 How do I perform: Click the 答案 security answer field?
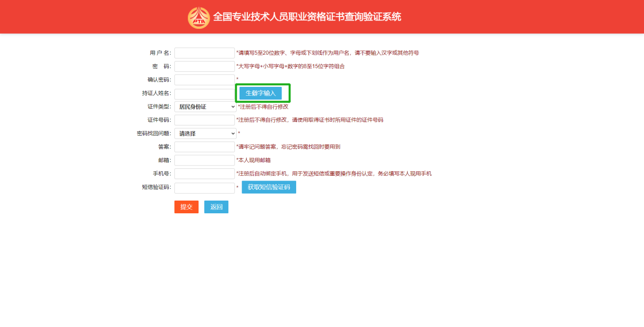204,146
